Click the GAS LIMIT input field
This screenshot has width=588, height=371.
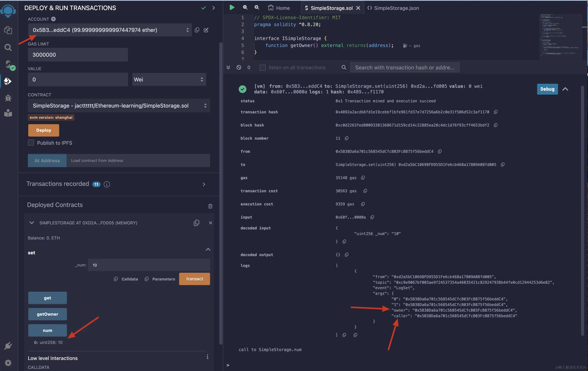pyautogui.click(x=78, y=55)
